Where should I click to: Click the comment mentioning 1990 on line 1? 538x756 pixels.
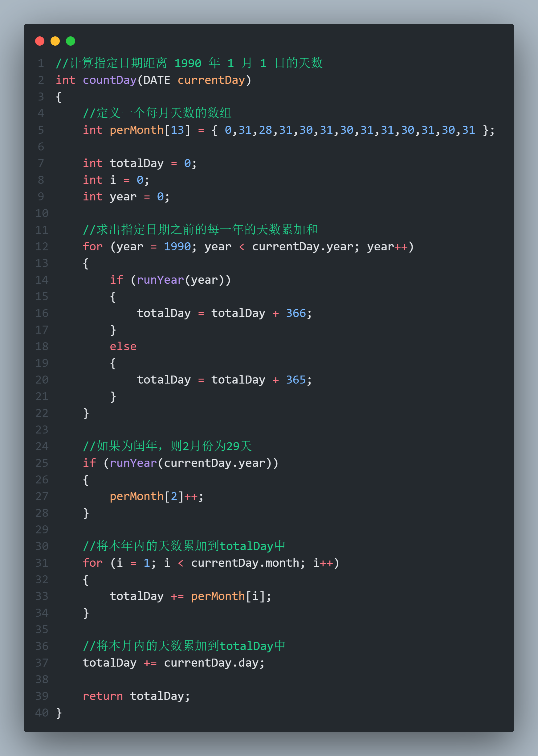(x=189, y=63)
